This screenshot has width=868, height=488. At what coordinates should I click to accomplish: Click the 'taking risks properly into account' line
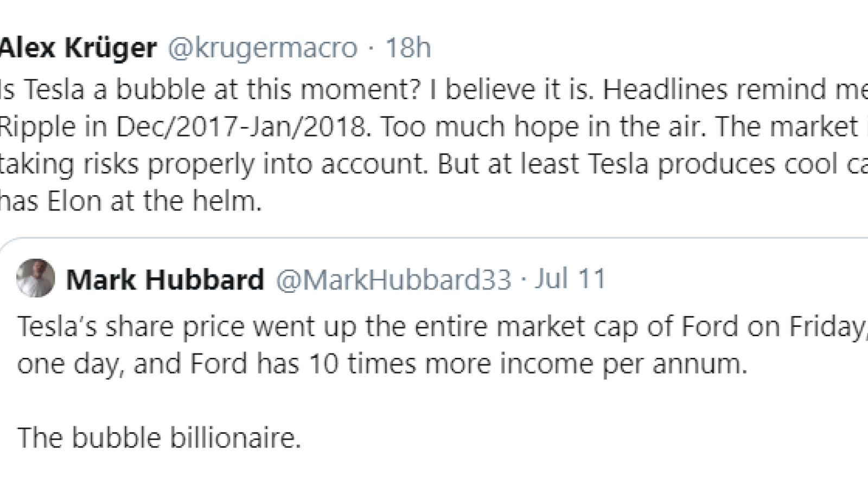[x=434, y=164]
